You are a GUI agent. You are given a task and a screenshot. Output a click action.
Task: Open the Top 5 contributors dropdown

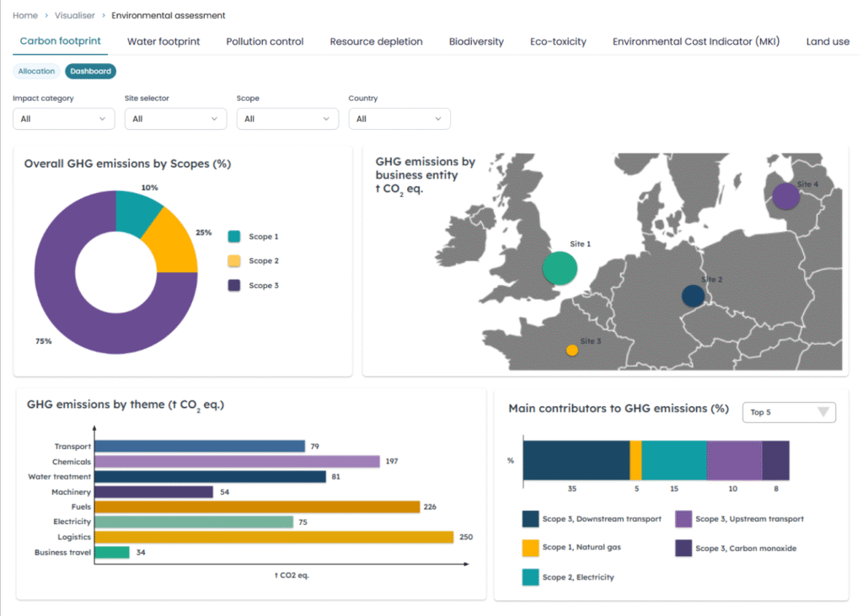click(789, 412)
